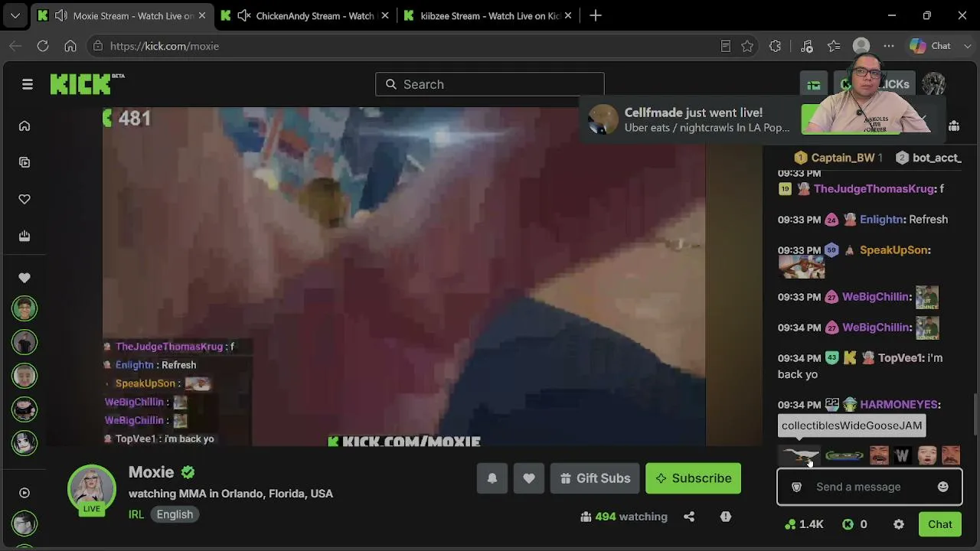Click the IRL category link
Viewport: 980px width, 551px height.
point(136,514)
